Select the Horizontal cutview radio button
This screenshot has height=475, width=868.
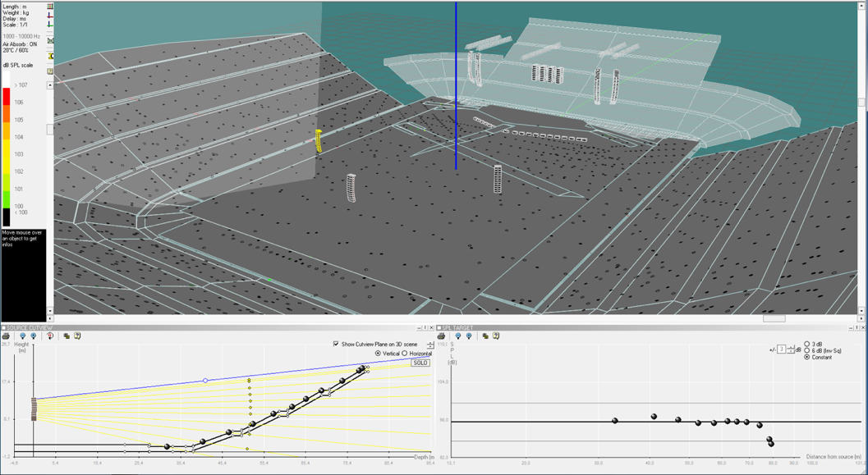(x=405, y=354)
